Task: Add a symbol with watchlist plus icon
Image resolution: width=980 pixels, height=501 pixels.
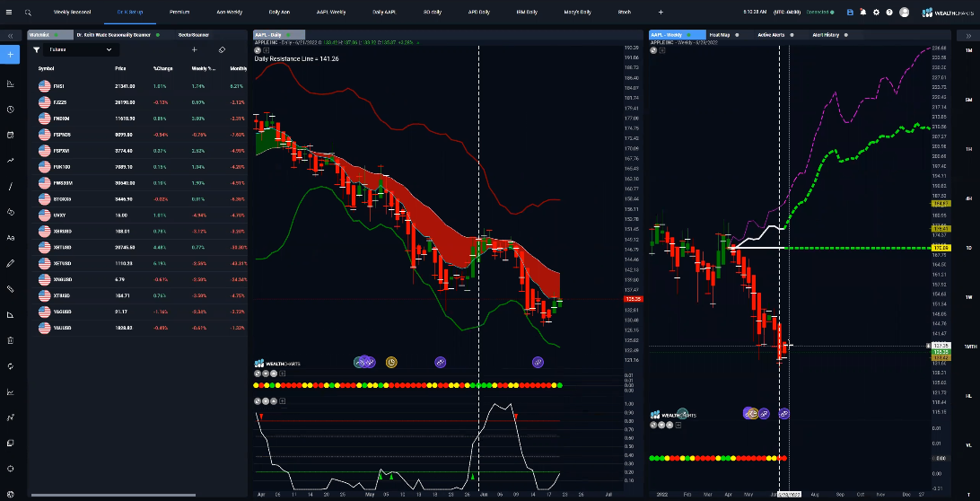Action: (x=195, y=49)
